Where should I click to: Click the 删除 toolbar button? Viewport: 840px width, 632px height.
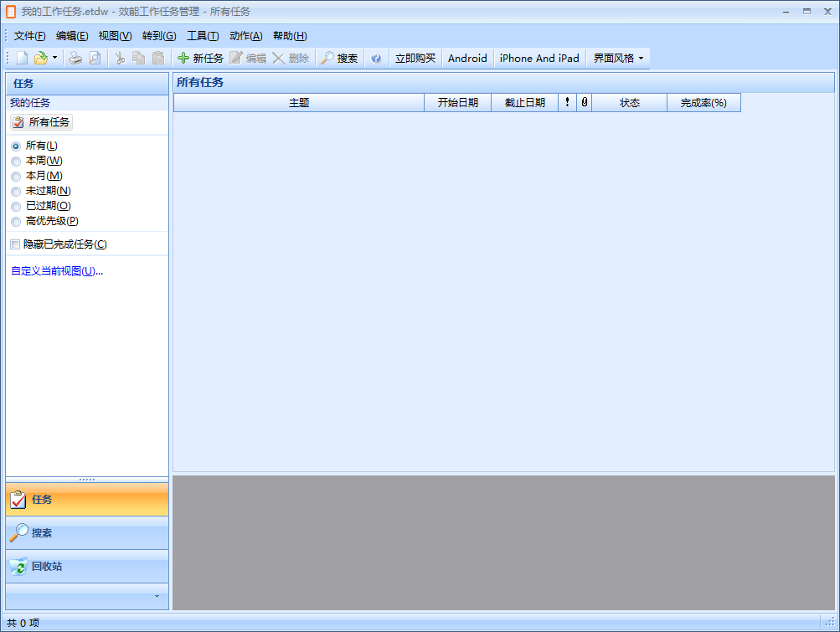(x=291, y=58)
